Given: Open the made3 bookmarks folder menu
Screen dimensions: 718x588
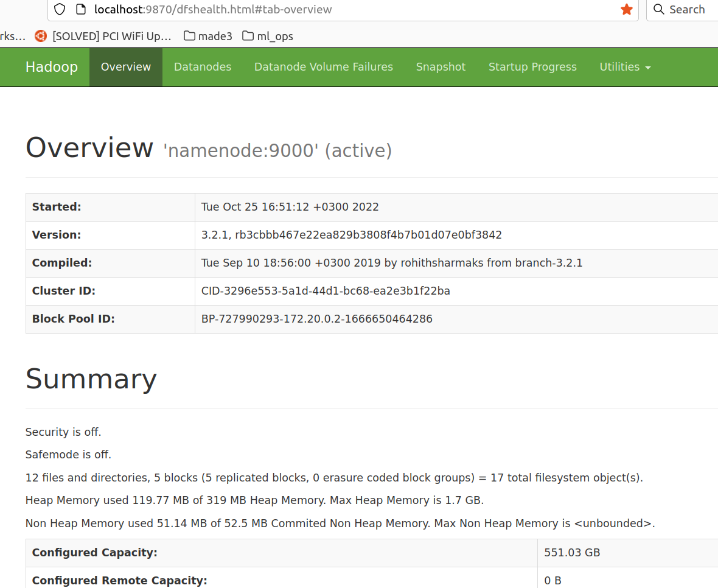Looking at the screenshot, I should click(207, 36).
